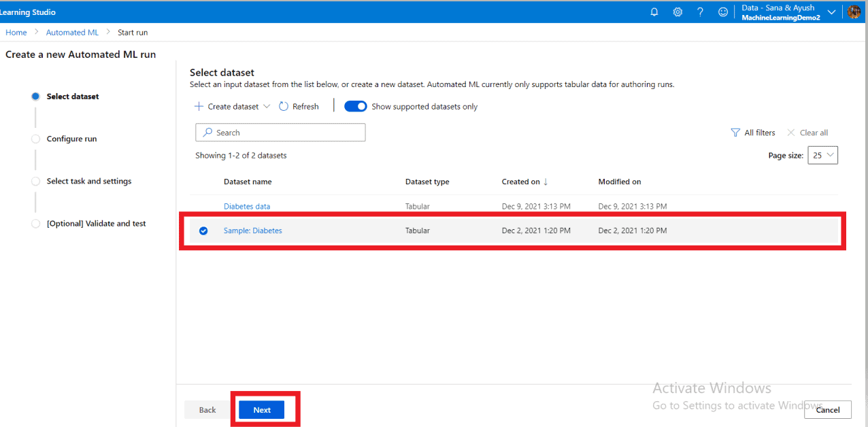Click the Back button
Screen dimensions: 868x427
[207, 410]
